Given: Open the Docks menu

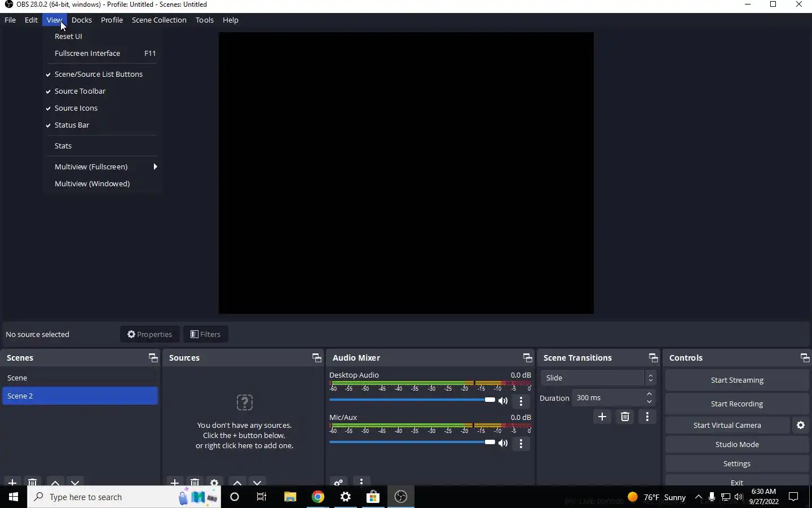Looking at the screenshot, I should click(82, 20).
